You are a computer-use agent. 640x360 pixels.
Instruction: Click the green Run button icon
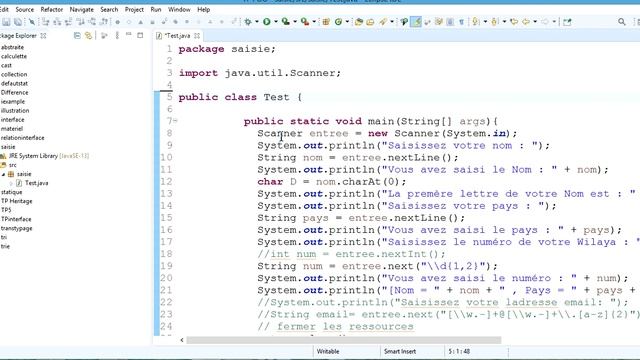[267, 22]
